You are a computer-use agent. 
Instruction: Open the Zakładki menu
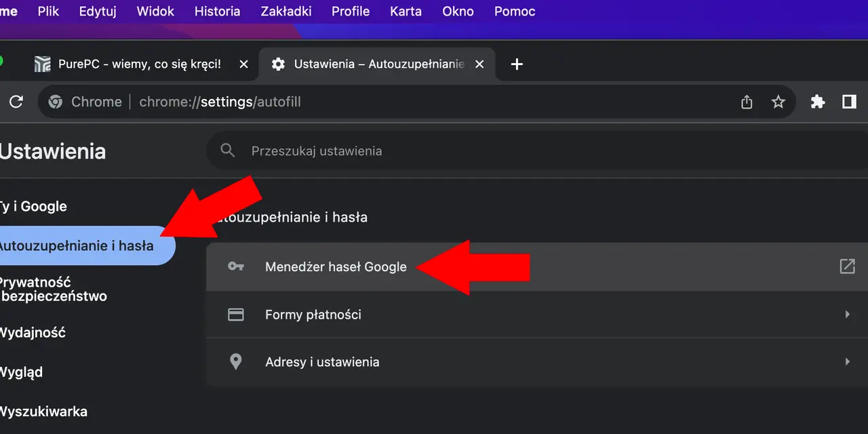(x=286, y=12)
